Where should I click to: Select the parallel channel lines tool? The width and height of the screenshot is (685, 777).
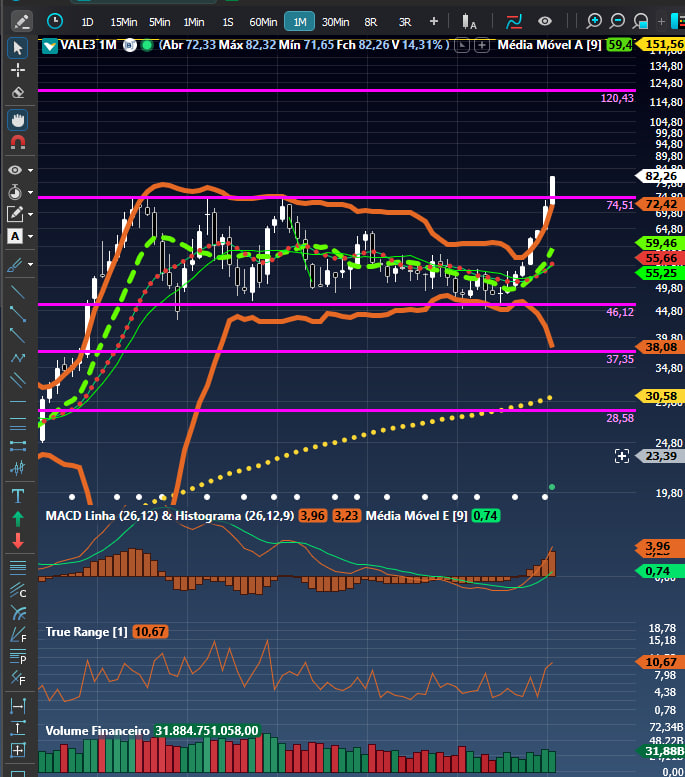coord(18,380)
